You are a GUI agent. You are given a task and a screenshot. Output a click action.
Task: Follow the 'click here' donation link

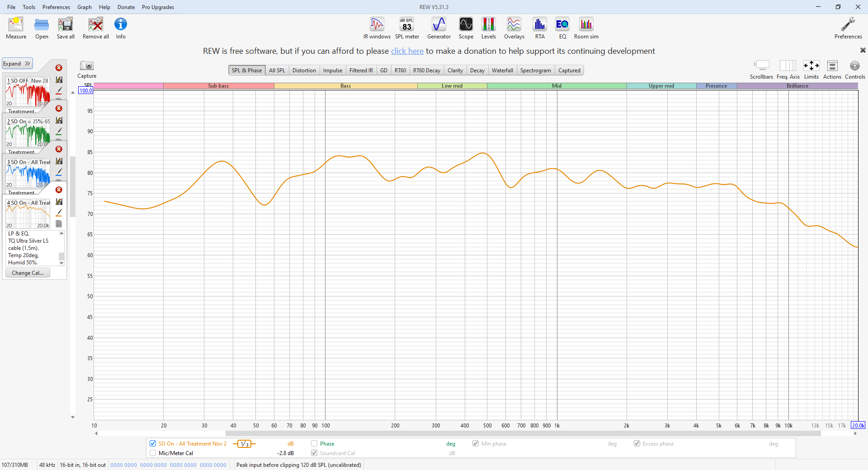(x=407, y=51)
